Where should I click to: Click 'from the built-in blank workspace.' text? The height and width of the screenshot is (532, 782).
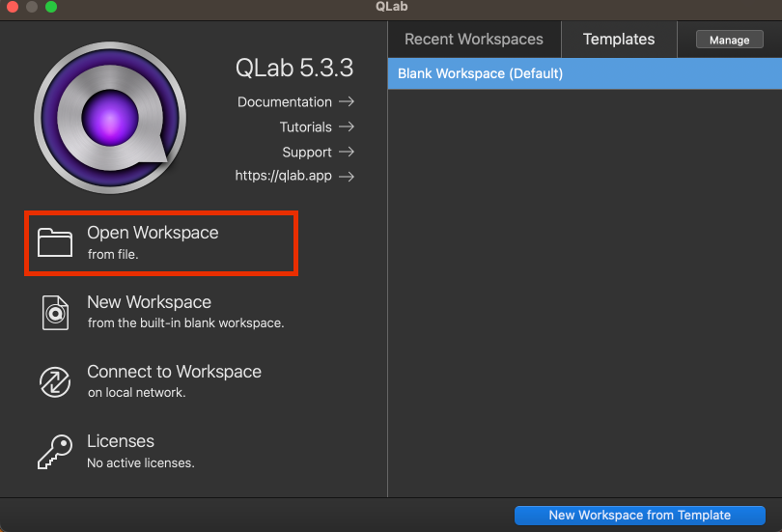click(x=186, y=323)
